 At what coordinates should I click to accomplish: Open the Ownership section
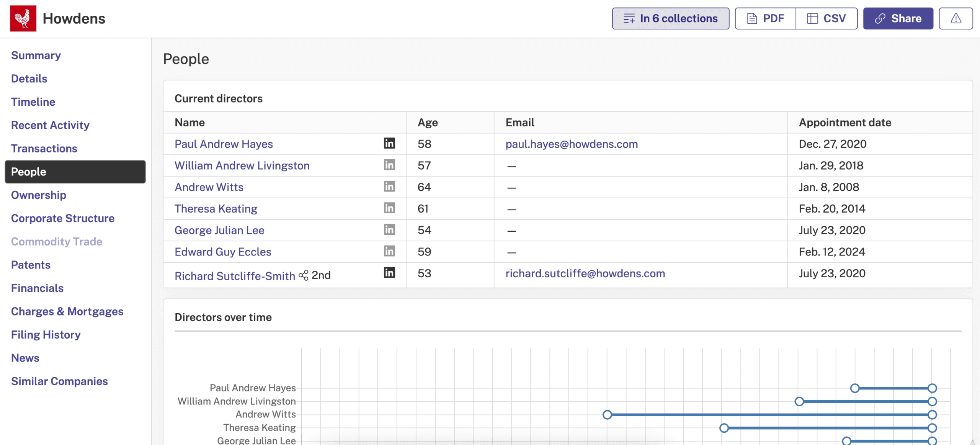pyautogui.click(x=39, y=195)
